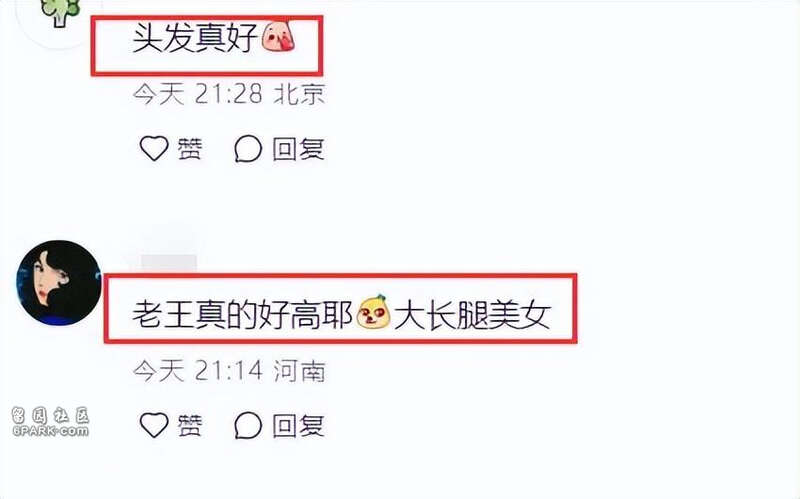Click the yellow emoji before 大长腿美女

pos(373,311)
